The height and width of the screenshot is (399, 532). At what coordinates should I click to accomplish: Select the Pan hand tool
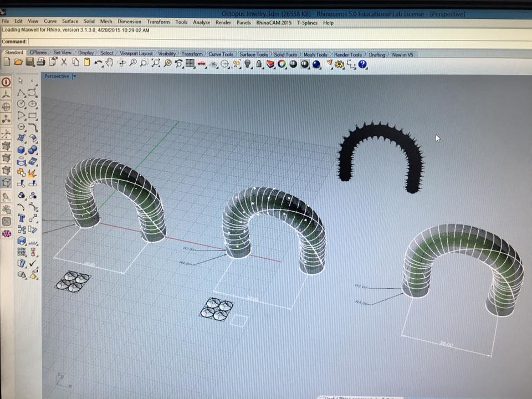coord(110,63)
